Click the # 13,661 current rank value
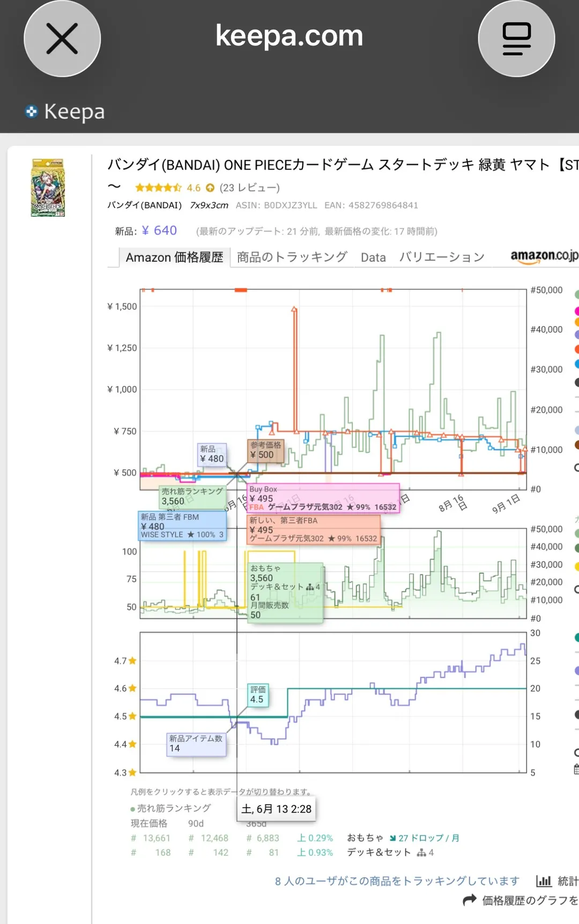The image size is (579, 924). (x=151, y=838)
